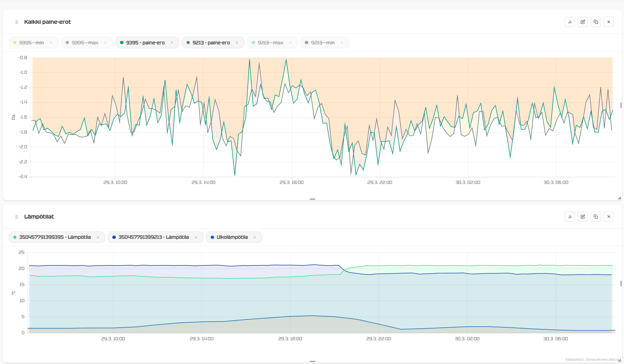
Task: Remove the Ulkolämpötila series chip
Action: pyautogui.click(x=255, y=237)
